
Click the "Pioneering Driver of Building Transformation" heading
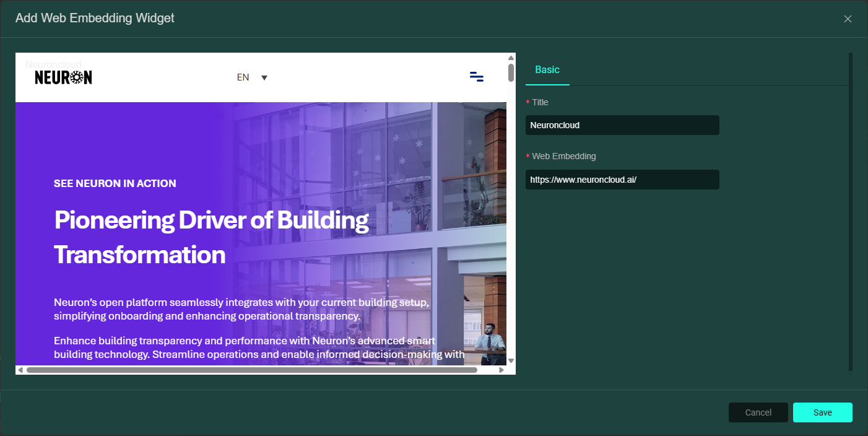(211, 237)
